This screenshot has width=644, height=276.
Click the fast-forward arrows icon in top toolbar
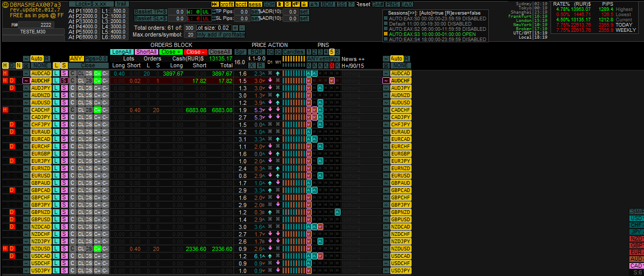point(215,4)
